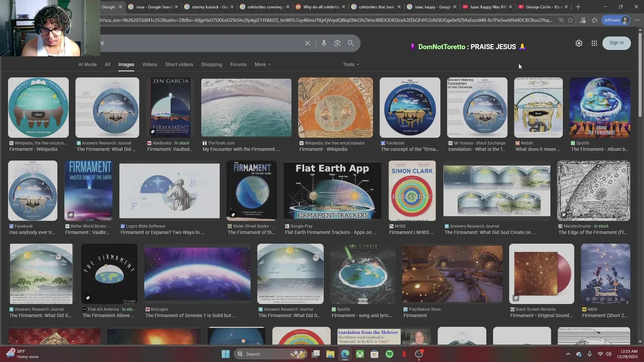
Task: Open BioLogos earth horizon image thumbnail
Action: pyautogui.click(x=197, y=274)
